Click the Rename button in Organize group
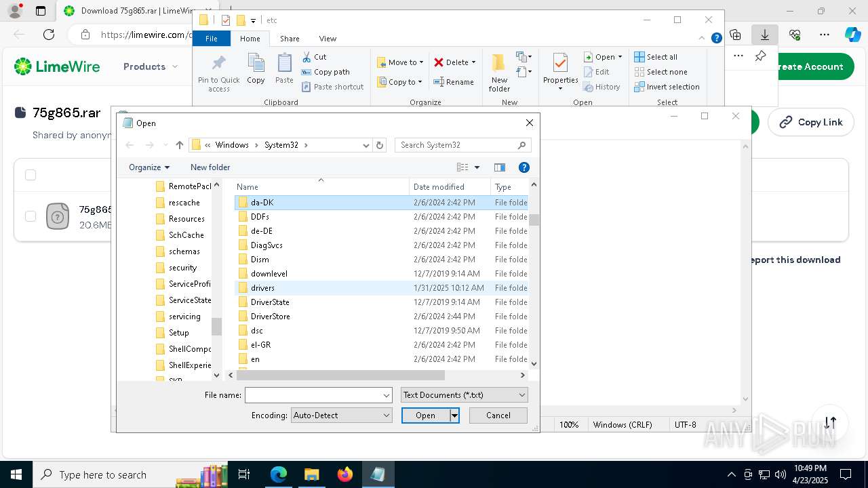This screenshot has height=488, width=868. click(454, 82)
